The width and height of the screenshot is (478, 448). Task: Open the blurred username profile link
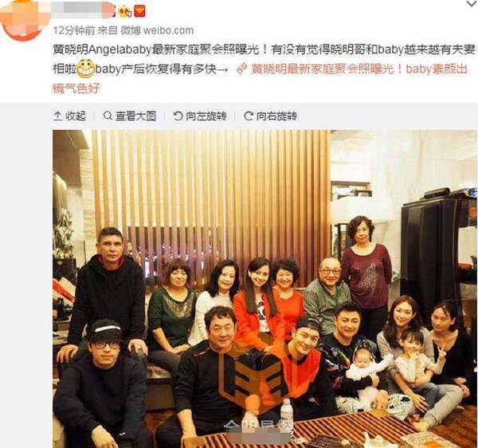[84, 10]
